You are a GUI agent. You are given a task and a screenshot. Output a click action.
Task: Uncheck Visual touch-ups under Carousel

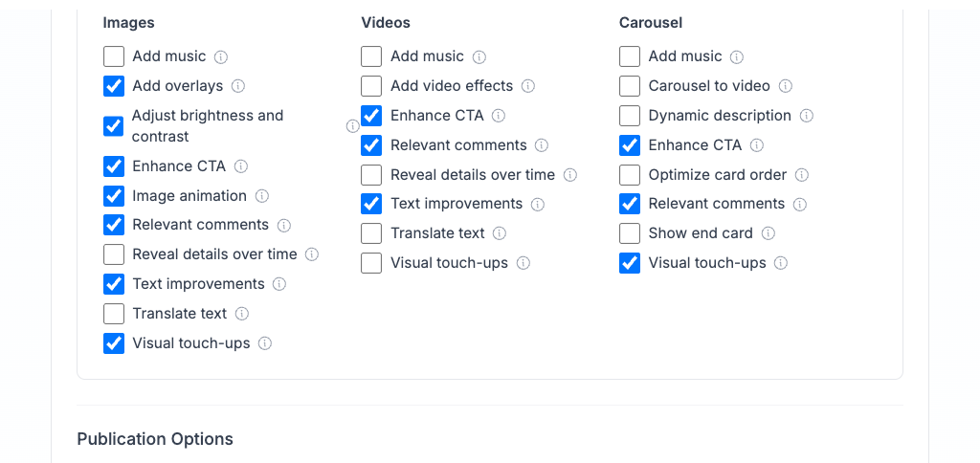point(630,263)
